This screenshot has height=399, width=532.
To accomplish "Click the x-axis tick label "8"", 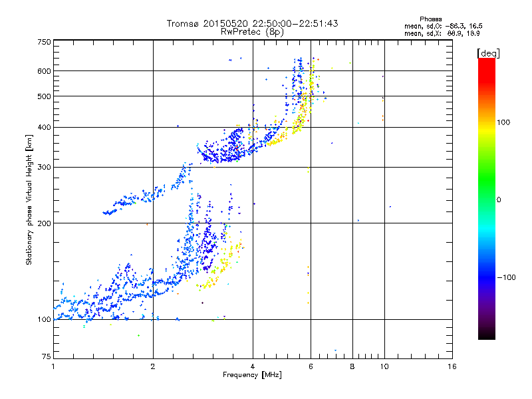I will point(352,366).
